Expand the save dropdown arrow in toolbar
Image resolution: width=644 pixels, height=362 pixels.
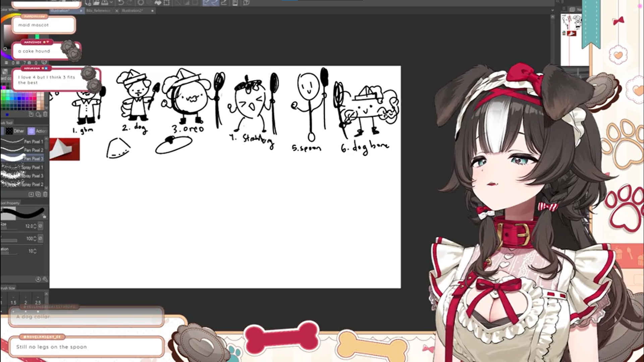pos(112,2)
